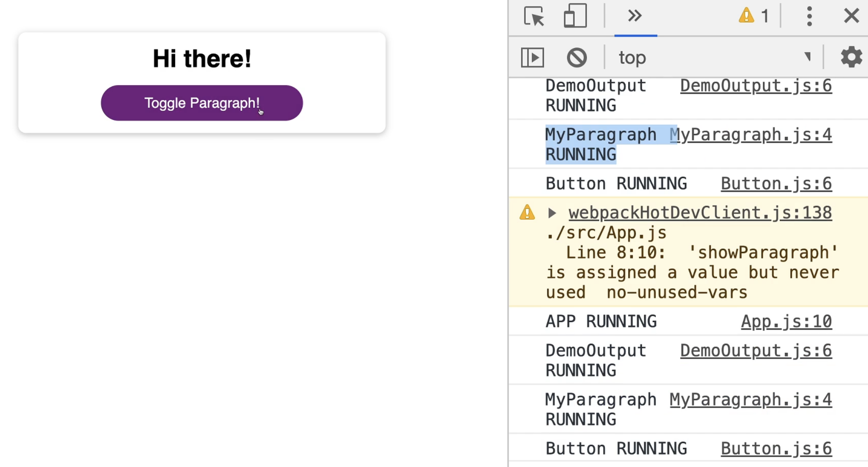The image size is (868, 467).
Task: Open the highlighted MyParagraph.js:4 link
Action: point(751,135)
